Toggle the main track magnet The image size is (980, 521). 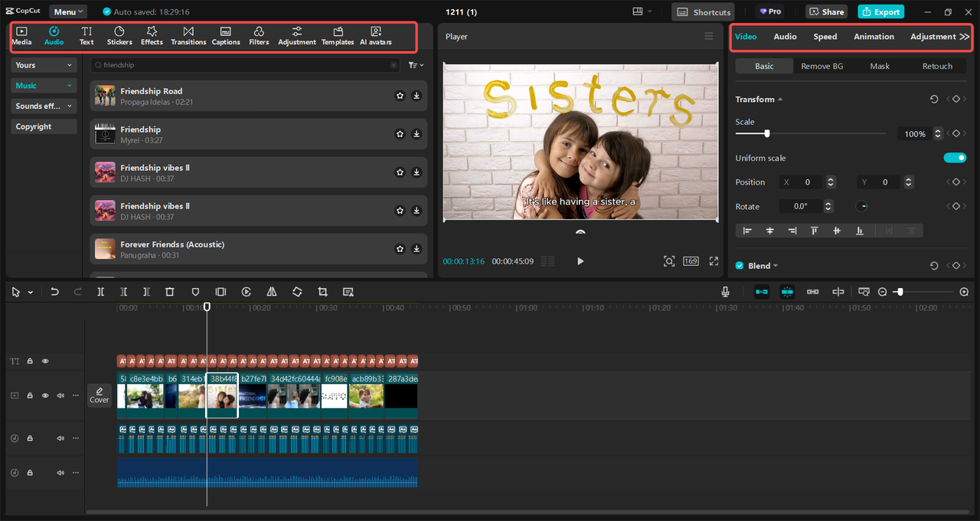pos(762,292)
